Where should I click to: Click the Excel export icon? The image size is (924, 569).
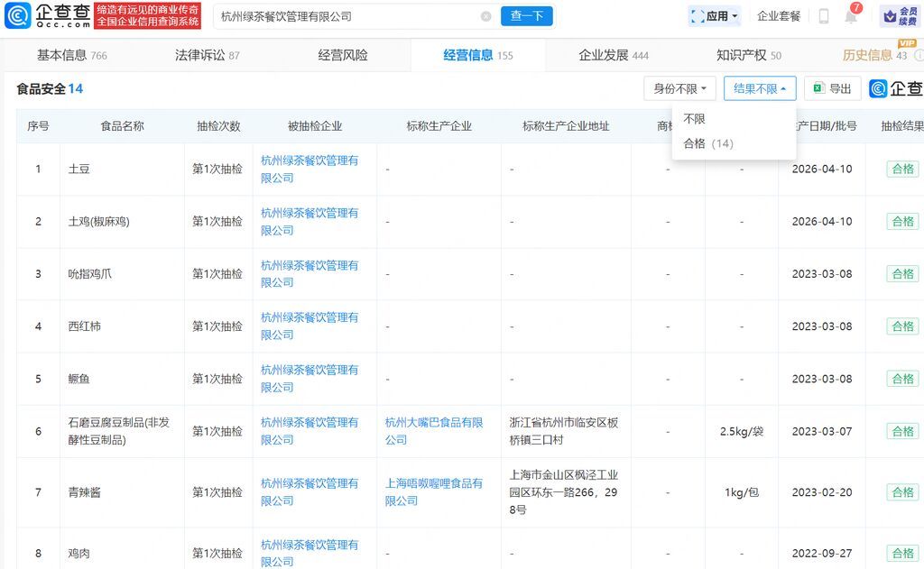[x=818, y=88]
